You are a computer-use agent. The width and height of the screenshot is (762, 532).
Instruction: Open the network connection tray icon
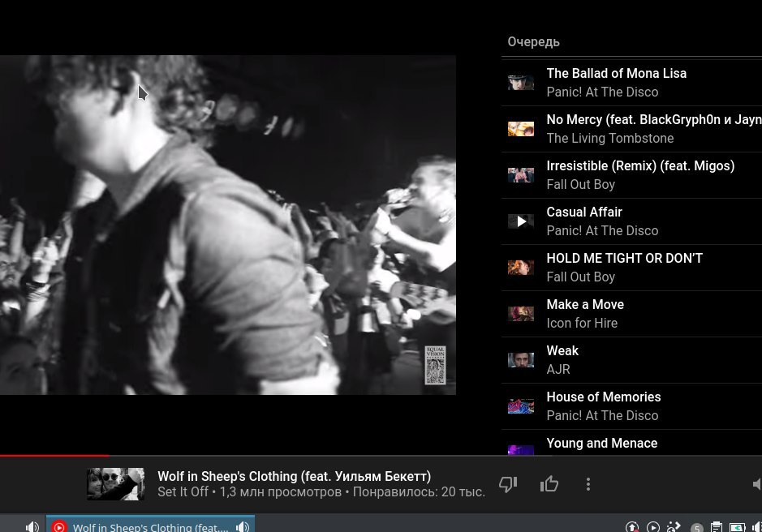coord(674,527)
